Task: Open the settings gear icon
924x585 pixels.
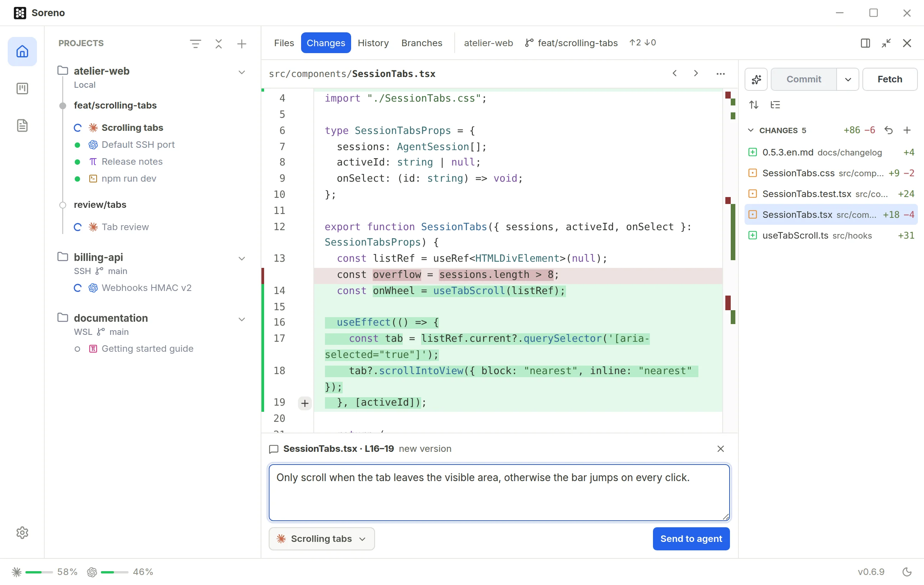Action: coord(22,533)
